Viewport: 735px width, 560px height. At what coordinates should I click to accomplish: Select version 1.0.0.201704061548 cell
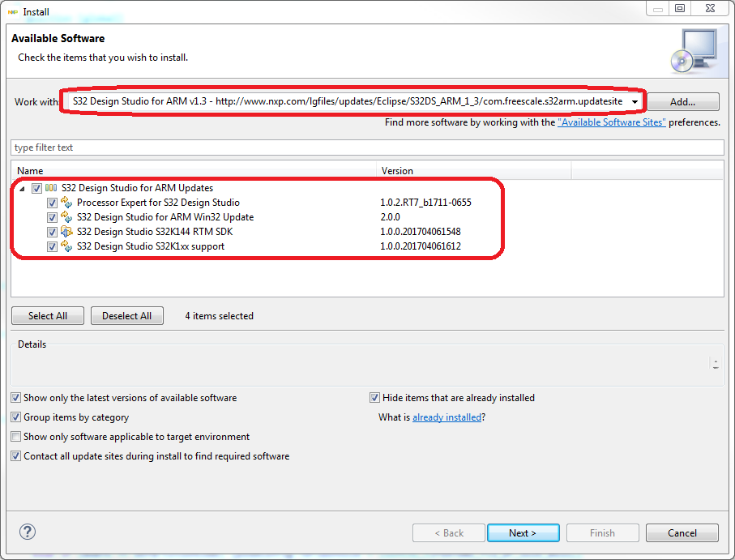pos(421,232)
